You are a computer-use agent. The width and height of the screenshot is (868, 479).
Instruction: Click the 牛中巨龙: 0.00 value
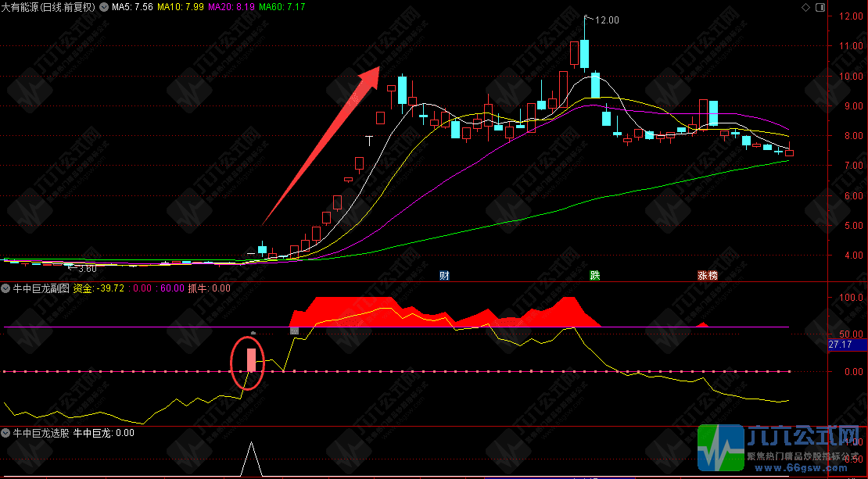104,433
